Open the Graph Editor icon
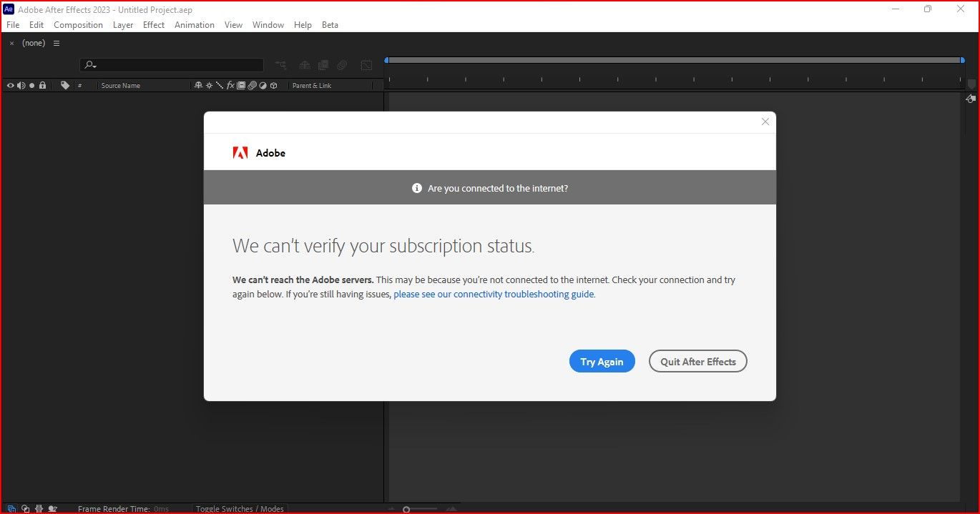Viewport: 980px width, 514px height. pyautogui.click(x=366, y=65)
